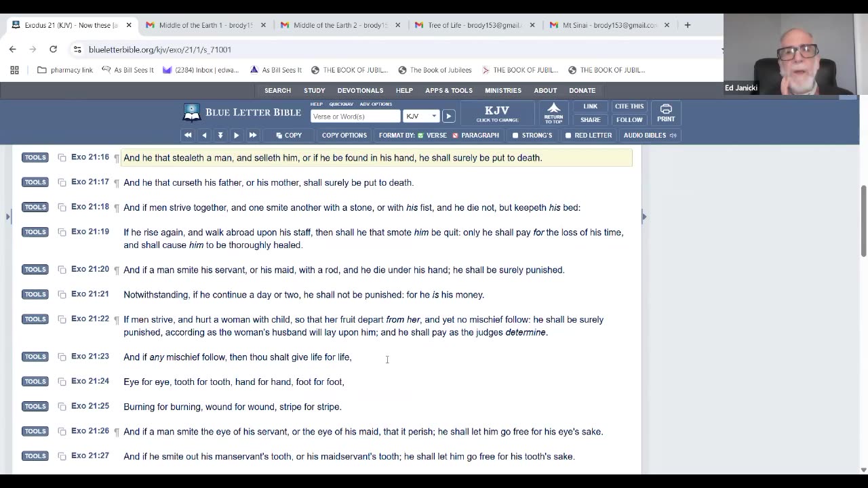Click the browser address bar URL

[160, 49]
